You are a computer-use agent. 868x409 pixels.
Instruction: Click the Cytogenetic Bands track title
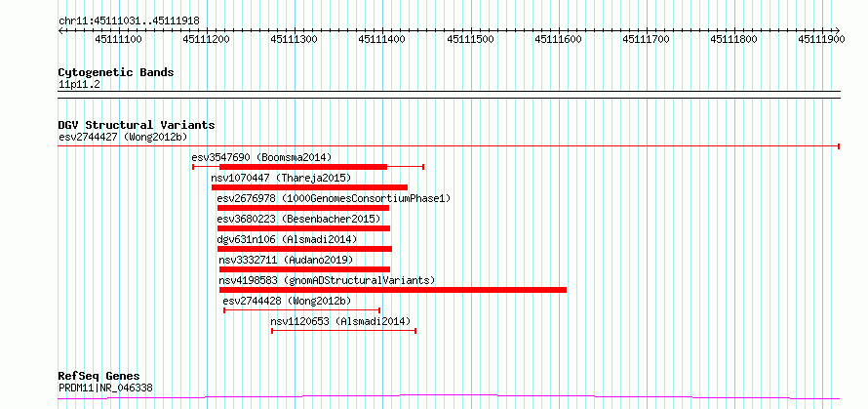click(x=116, y=72)
